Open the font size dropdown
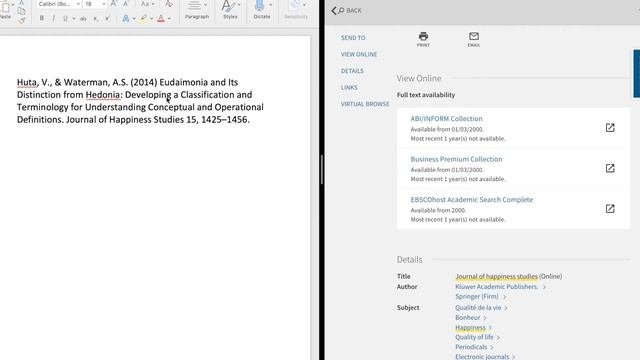Image resolution: width=640 pixels, height=360 pixels. pos(104,4)
